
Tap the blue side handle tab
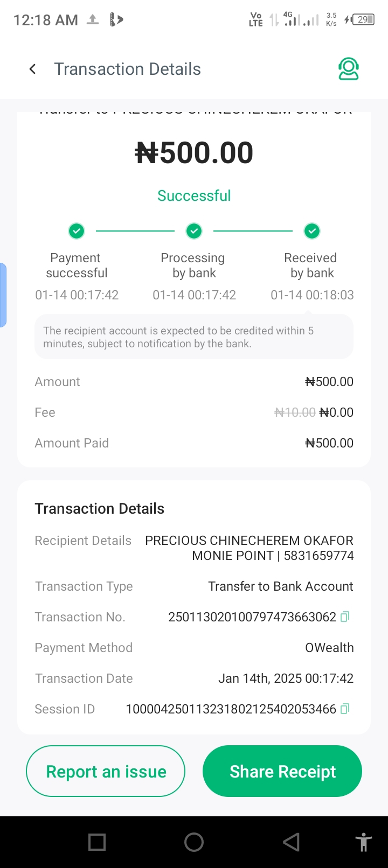[3, 295]
